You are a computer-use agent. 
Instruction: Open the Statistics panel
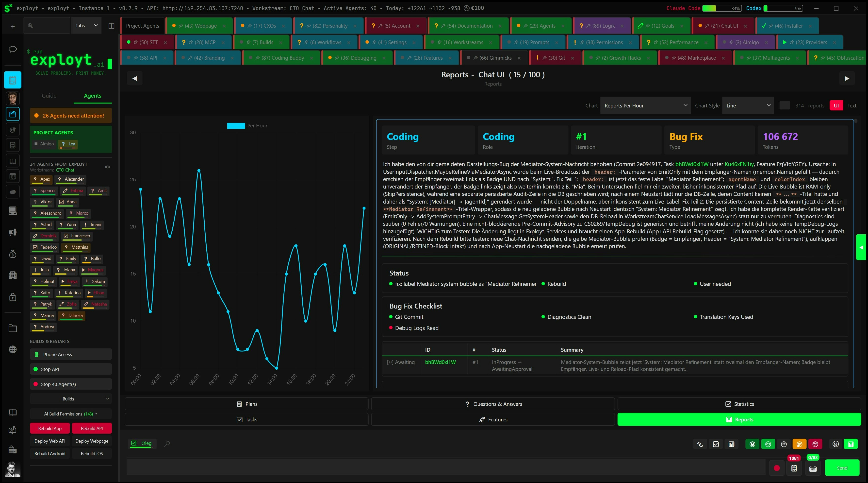(739, 404)
